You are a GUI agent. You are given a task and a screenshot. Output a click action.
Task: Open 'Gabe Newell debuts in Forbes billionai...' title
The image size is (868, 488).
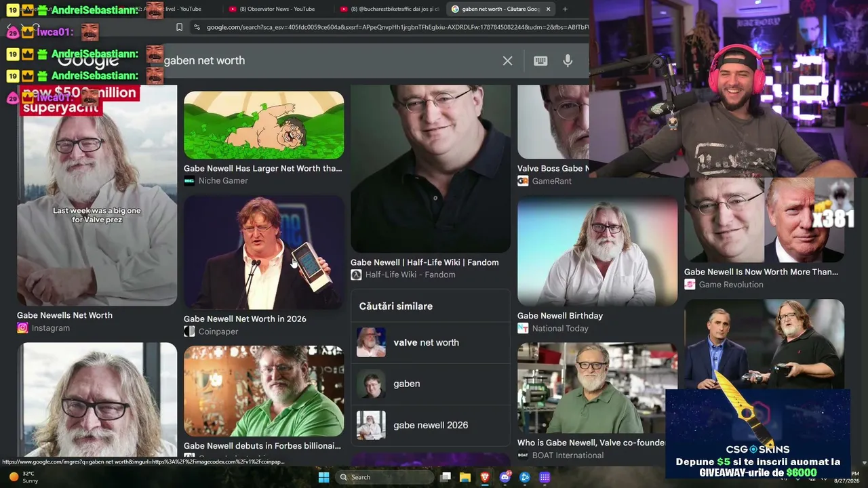click(262, 446)
